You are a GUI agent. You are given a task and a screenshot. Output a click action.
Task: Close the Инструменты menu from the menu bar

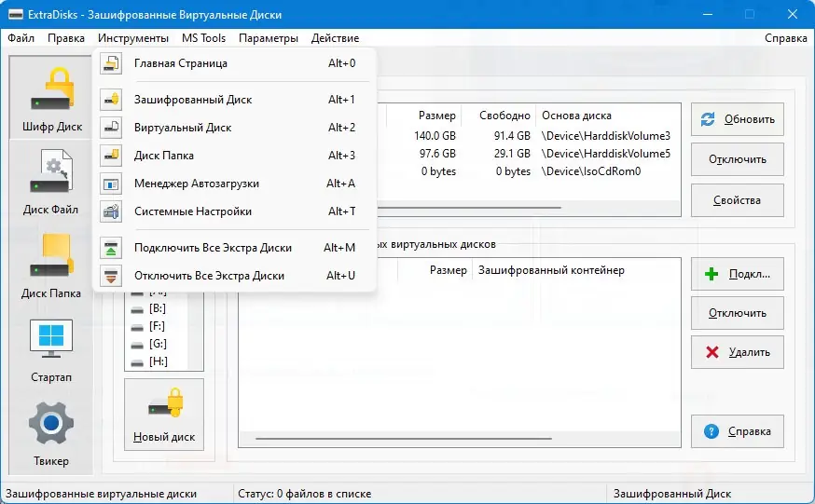click(x=133, y=38)
